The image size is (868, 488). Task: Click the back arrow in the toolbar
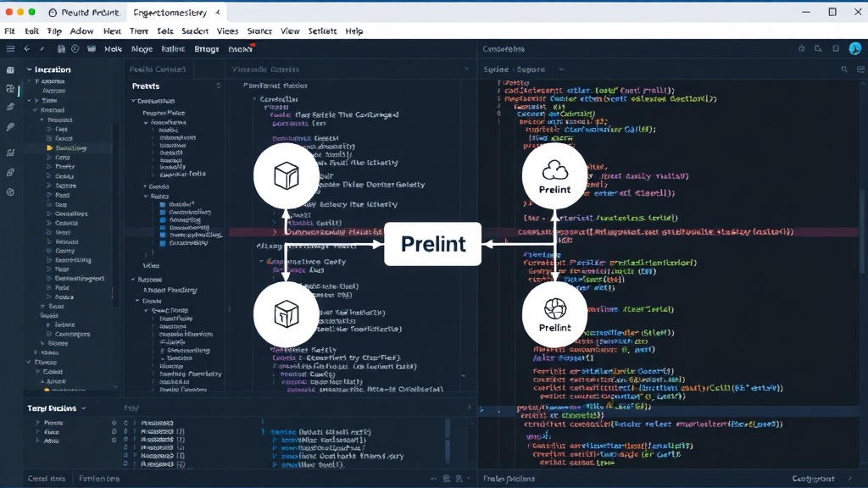(26, 48)
